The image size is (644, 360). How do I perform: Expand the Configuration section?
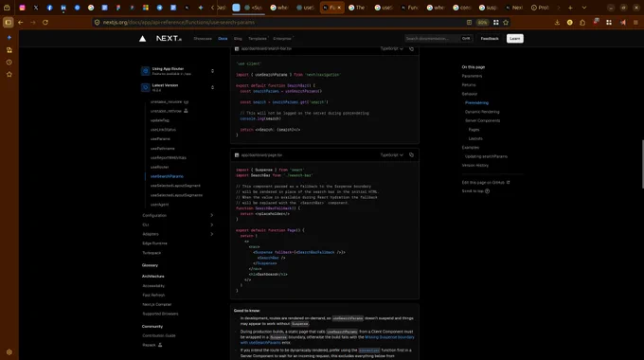pyautogui.click(x=177, y=215)
